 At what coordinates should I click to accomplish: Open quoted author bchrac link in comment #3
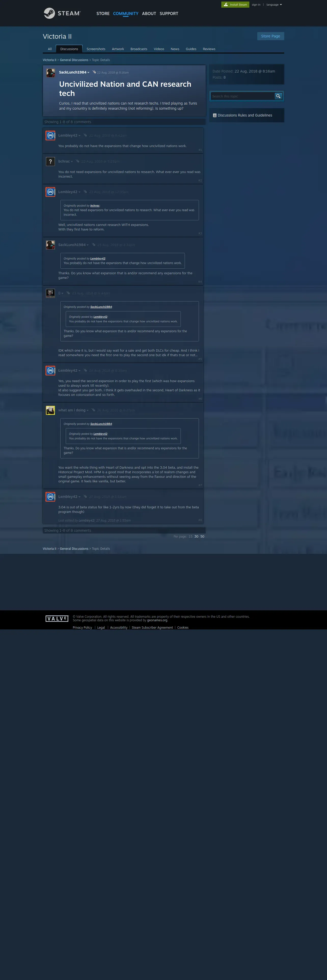(x=95, y=206)
